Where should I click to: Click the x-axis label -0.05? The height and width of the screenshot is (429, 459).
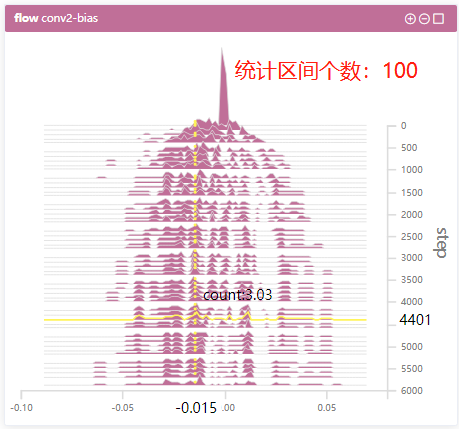pos(123,408)
